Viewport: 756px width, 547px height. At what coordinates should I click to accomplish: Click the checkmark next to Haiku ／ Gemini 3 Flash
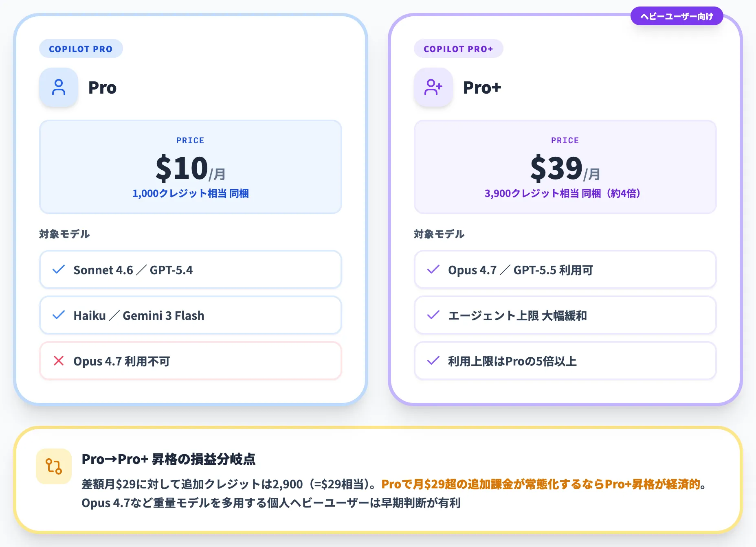(58, 315)
